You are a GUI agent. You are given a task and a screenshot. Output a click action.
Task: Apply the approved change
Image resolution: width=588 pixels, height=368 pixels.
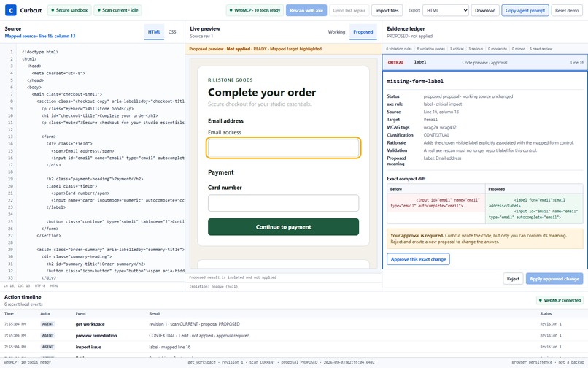click(x=554, y=279)
